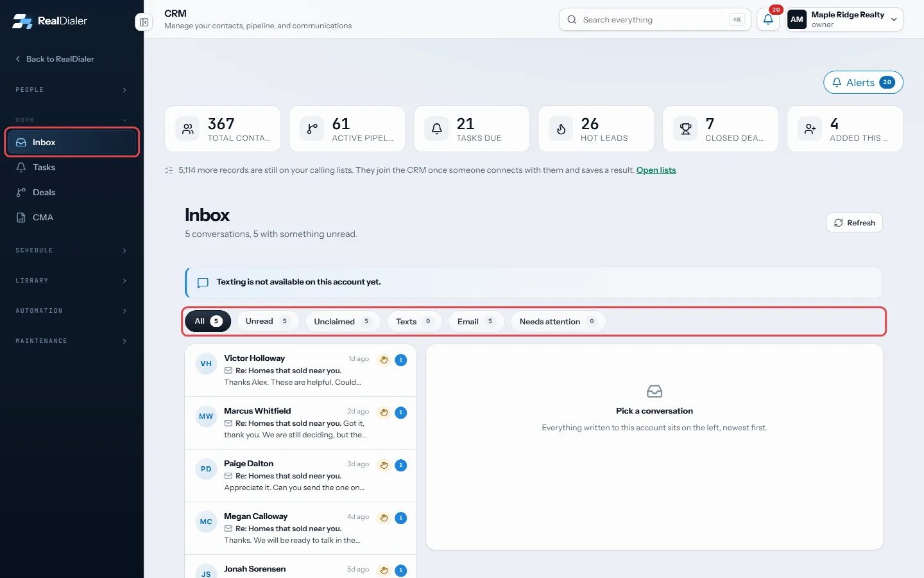Click the Total Contacts people icon
Screen dimensions: 924x578
pos(187,129)
